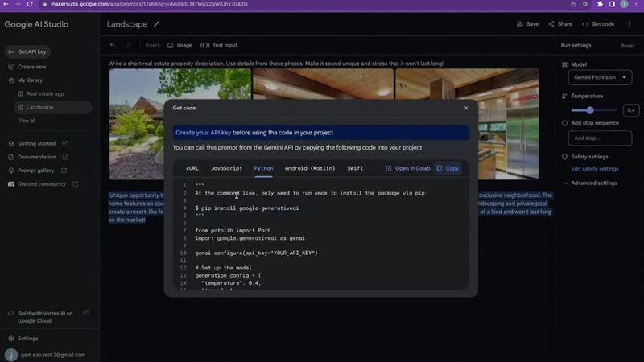Click the Copy code icon button
This screenshot has height=362, width=644.
click(440, 168)
